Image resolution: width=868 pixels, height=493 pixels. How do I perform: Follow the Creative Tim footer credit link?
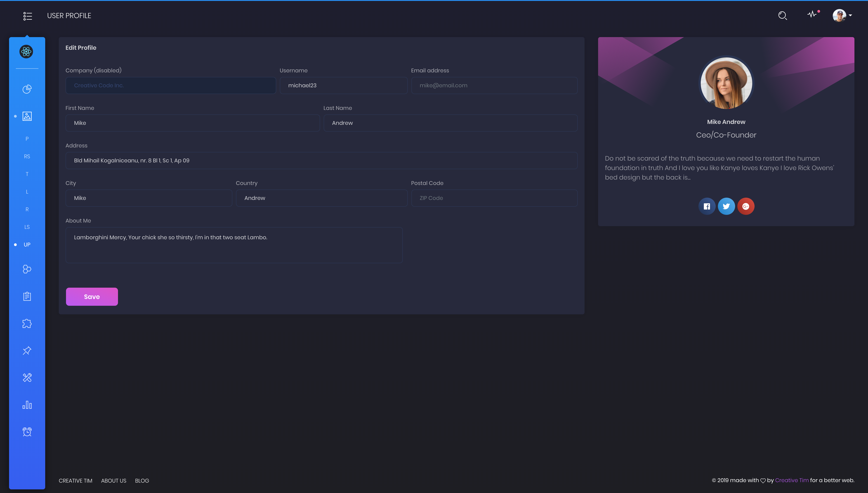click(792, 480)
